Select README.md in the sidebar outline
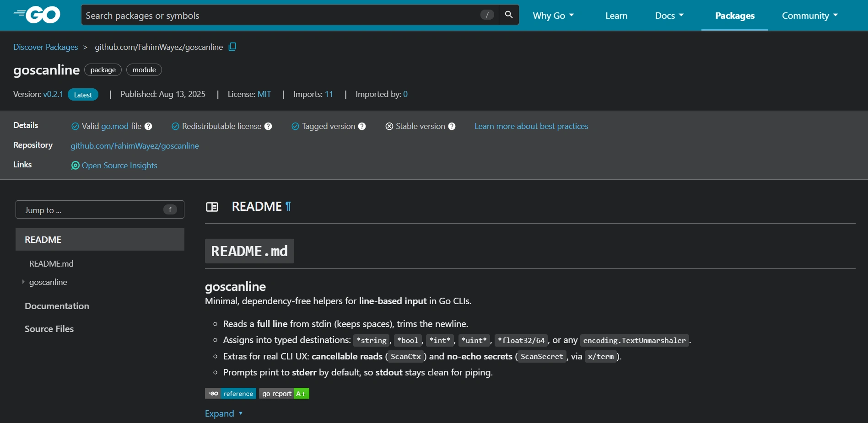Screen dimensions: 868x423 pos(51,264)
